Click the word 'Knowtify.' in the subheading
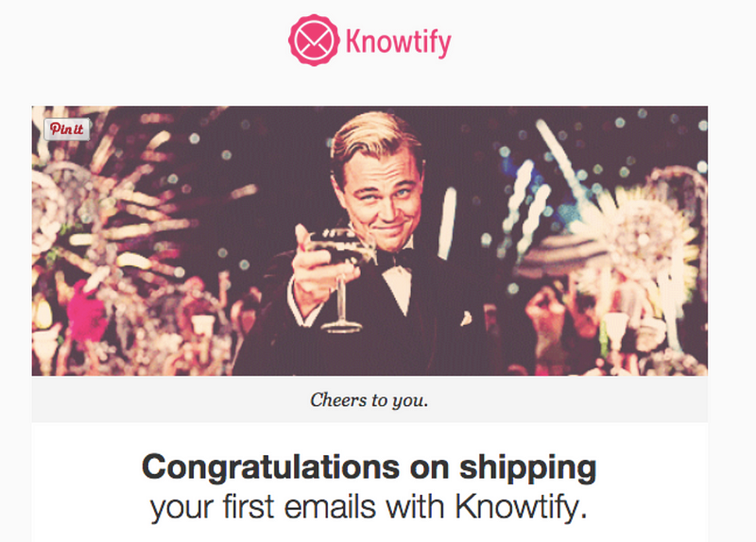This screenshot has height=542, width=756. (522, 507)
